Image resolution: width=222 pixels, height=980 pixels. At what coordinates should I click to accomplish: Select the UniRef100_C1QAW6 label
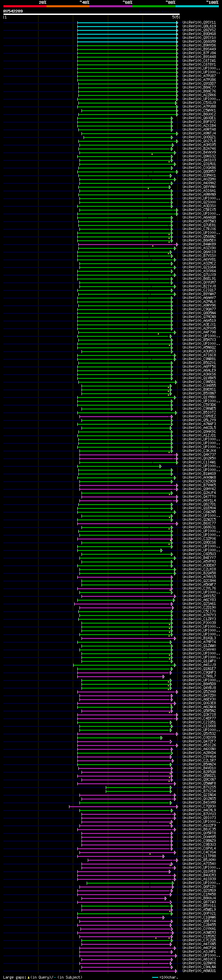click(199, 917)
